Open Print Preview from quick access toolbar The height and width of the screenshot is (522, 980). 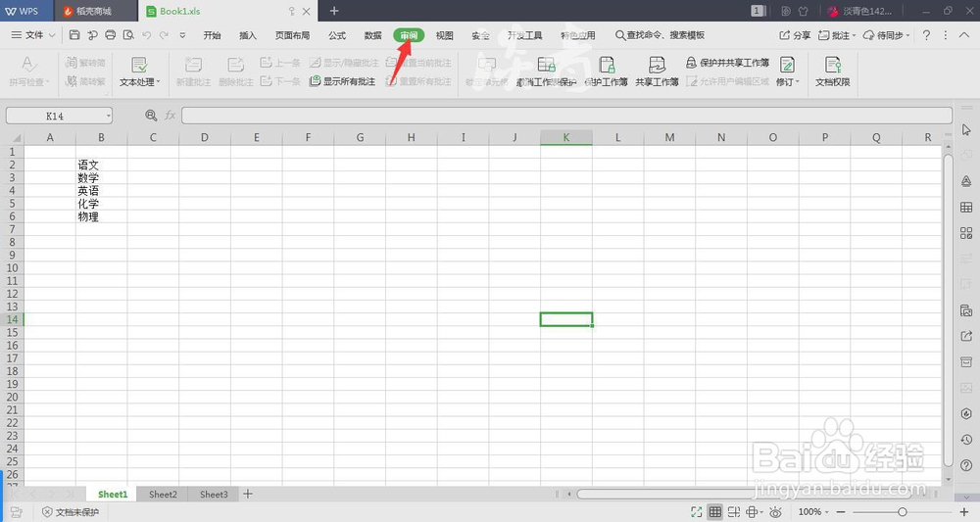[x=128, y=35]
